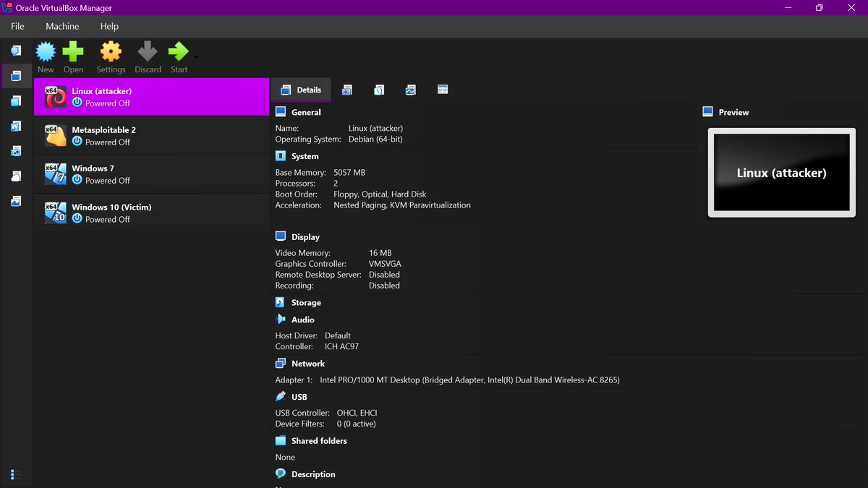Click the ICH AC97 audio controller value
Image resolution: width=868 pixels, height=488 pixels.
[341, 346]
